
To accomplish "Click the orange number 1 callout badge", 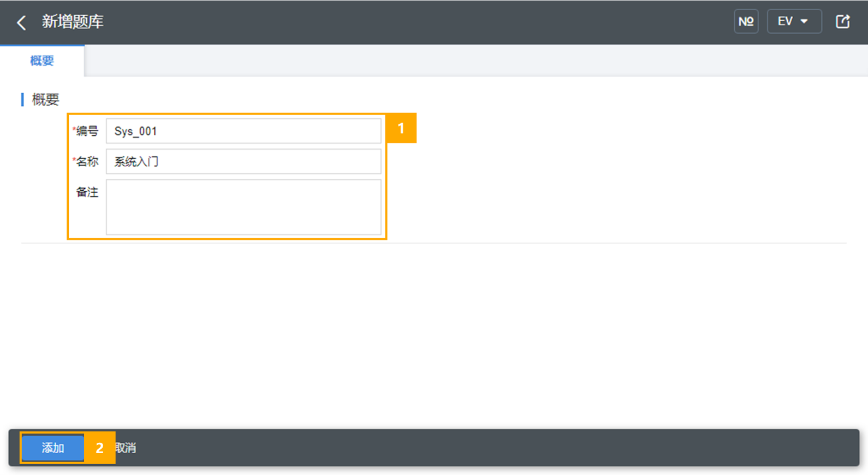I will 401,128.
